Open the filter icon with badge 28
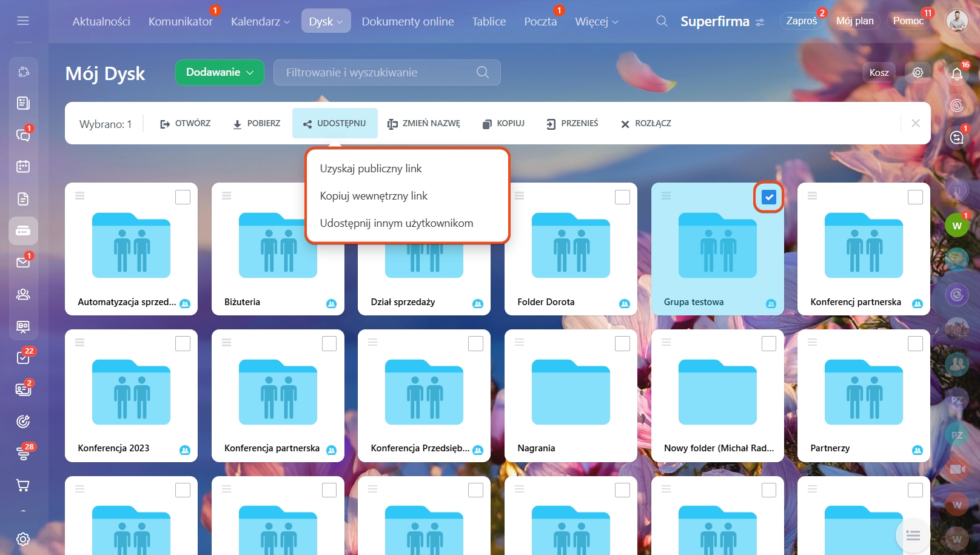The image size is (980, 555). (x=23, y=453)
